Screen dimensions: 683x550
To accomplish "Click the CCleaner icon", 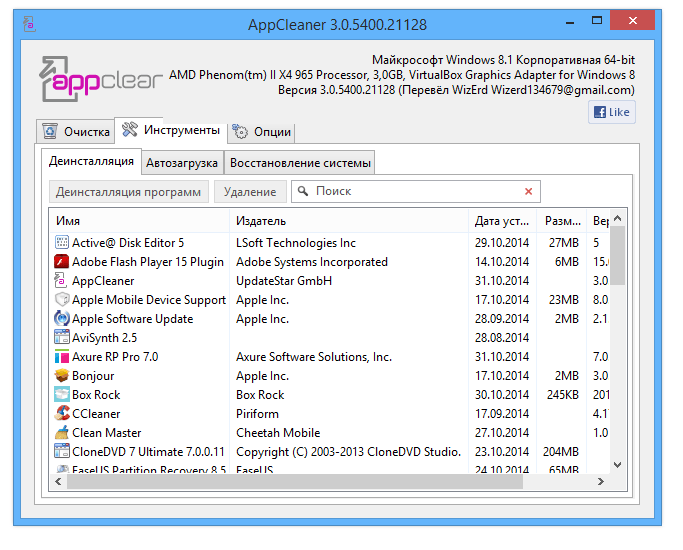I will point(62,413).
